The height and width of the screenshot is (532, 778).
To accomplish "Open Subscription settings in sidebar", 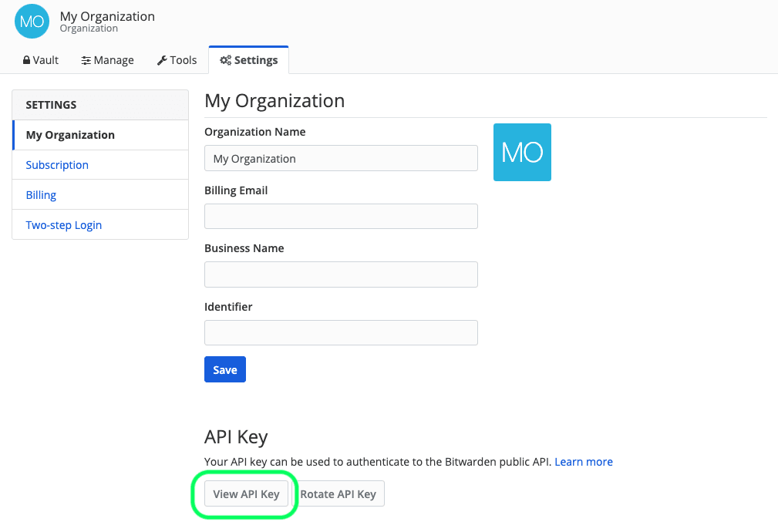I will [x=57, y=164].
